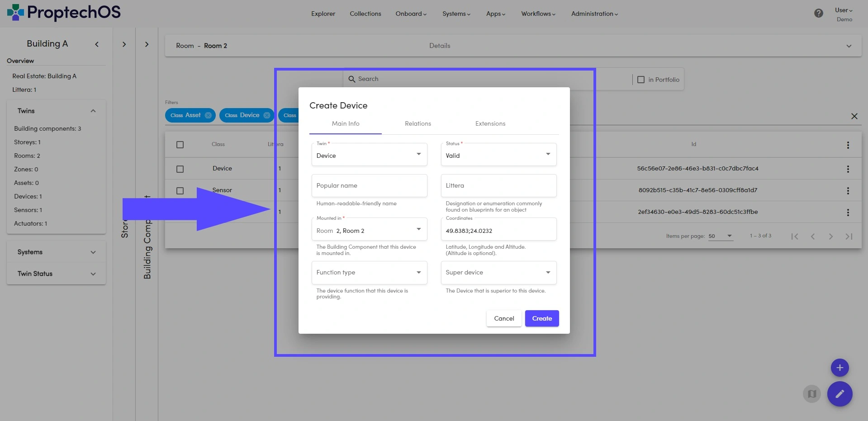Open the Super device dropdown
868x421 pixels.
tap(498, 273)
